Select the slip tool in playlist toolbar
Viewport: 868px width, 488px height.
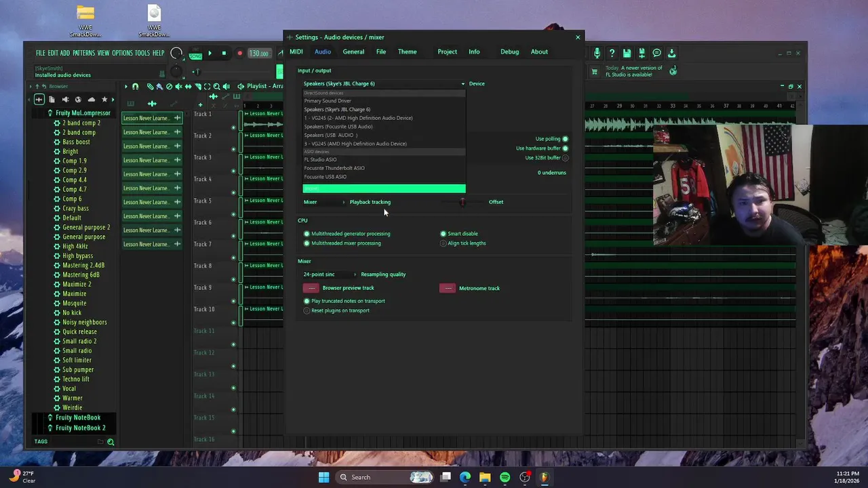(x=188, y=86)
